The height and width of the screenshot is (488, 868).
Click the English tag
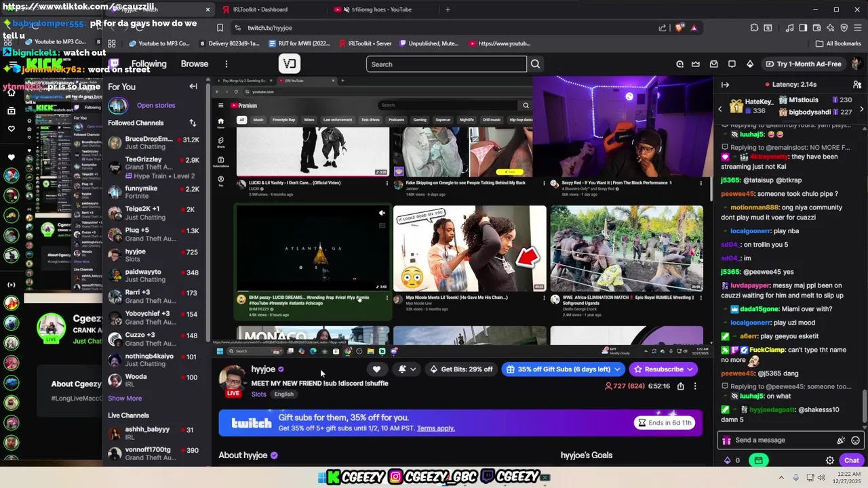[284, 394]
